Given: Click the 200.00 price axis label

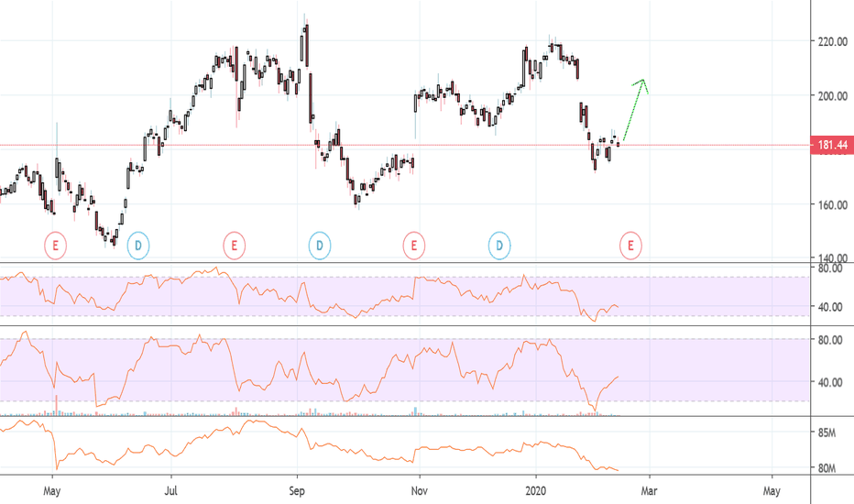Looking at the screenshot, I should pyautogui.click(x=833, y=96).
